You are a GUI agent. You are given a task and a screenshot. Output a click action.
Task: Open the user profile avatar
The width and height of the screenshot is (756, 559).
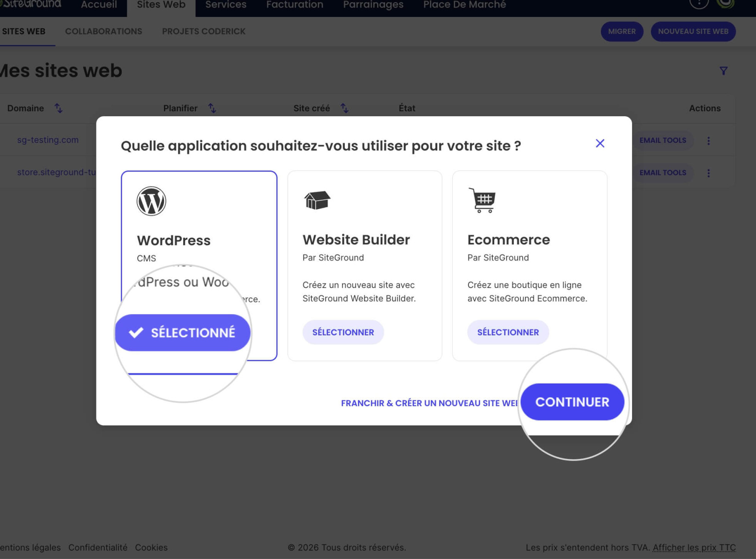pyautogui.click(x=726, y=3)
